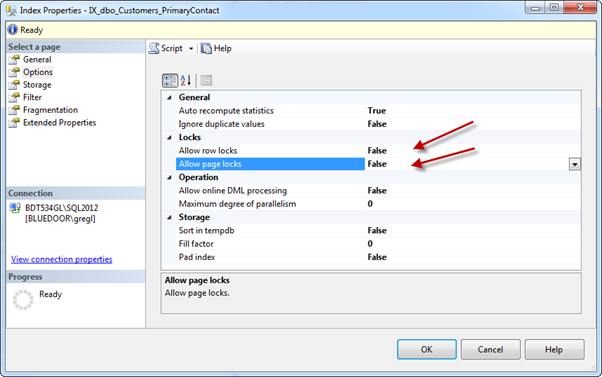Screen dimensions: 602x377
Task: Select the Ignore duplicate values row
Action: (x=378, y=124)
